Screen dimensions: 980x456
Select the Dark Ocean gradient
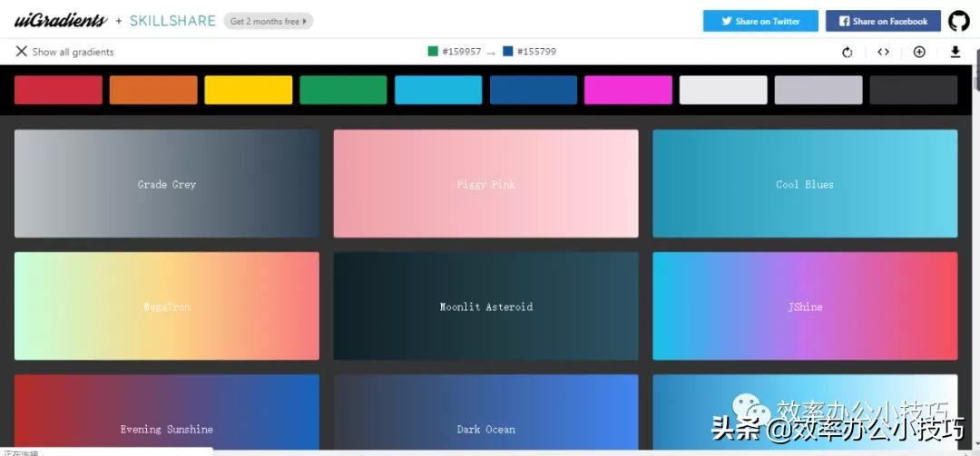[x=486, y=412]
